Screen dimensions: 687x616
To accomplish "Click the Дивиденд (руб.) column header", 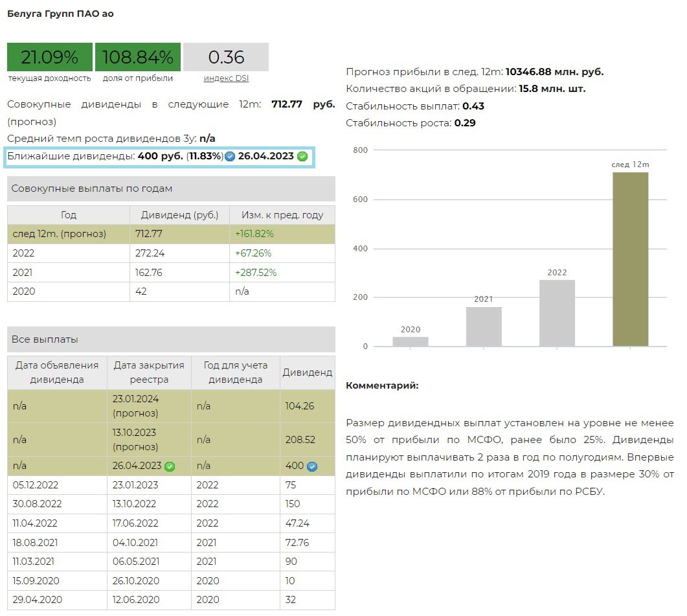I will tap(179, 215).
